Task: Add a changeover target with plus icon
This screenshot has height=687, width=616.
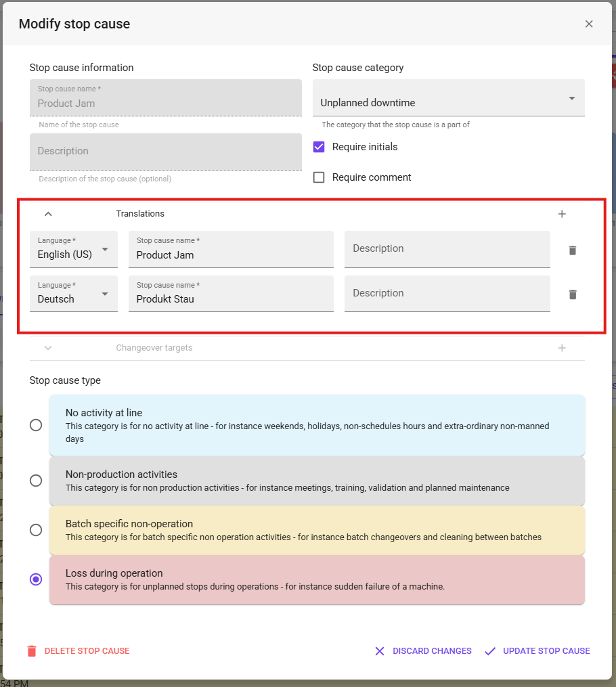Action: (562, 348)
